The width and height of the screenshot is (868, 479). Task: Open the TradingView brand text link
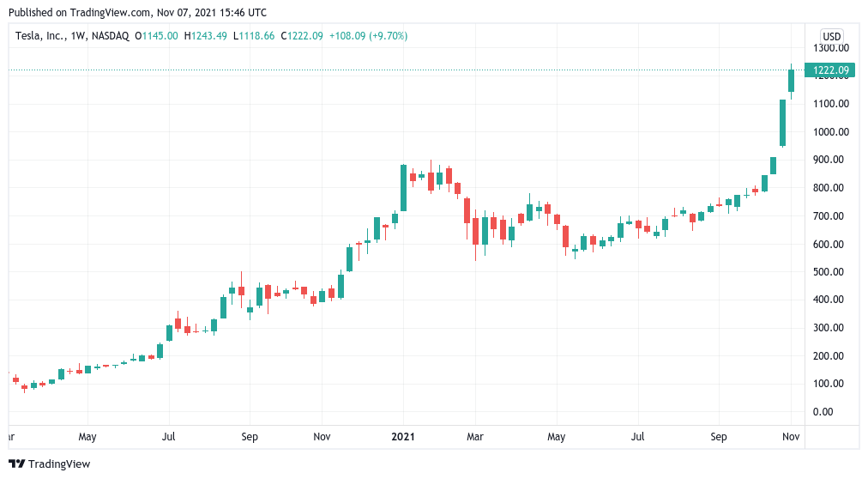click(58, 464)
